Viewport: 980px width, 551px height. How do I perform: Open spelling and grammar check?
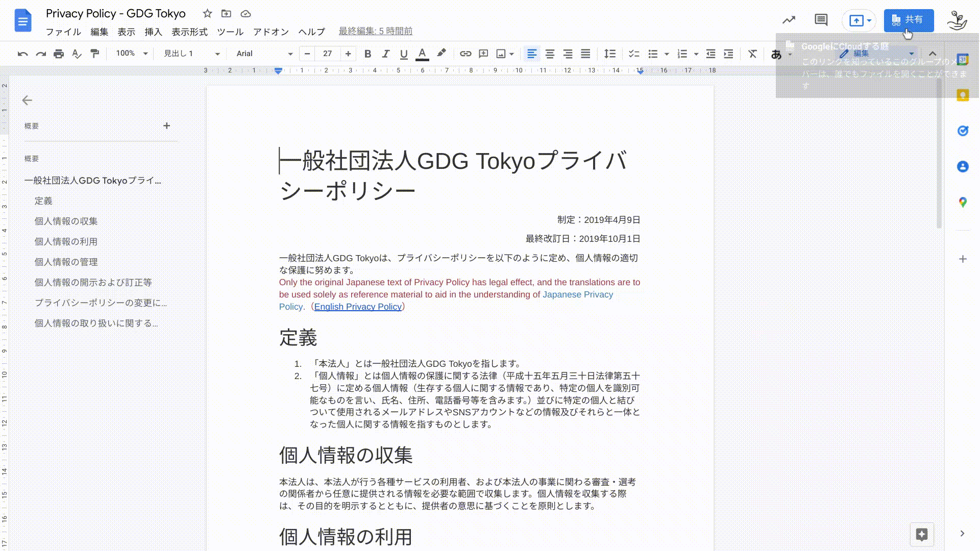tap(77, 54)
